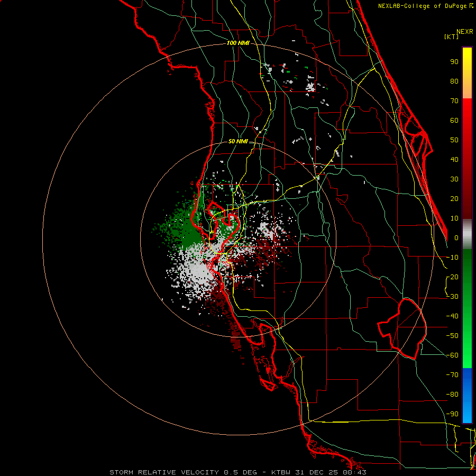Select the 60 value on velocity scale
Screen dimensions: 476x476
454,121
